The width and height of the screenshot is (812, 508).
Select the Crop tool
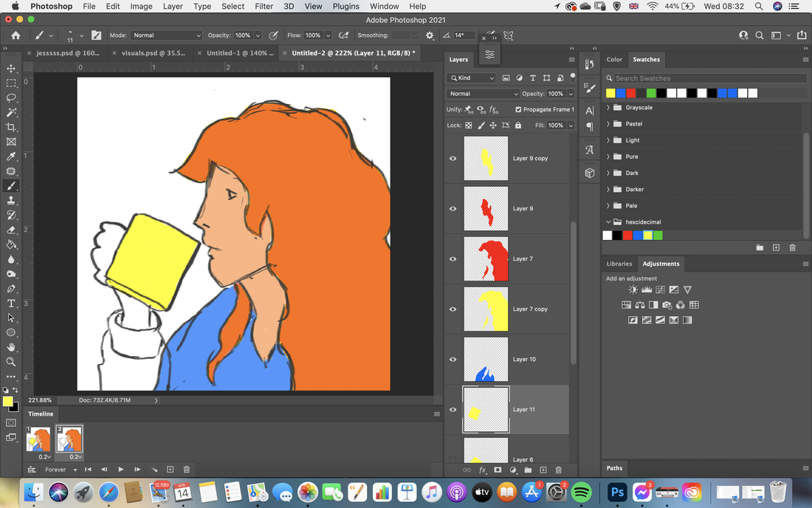[11, 127]
